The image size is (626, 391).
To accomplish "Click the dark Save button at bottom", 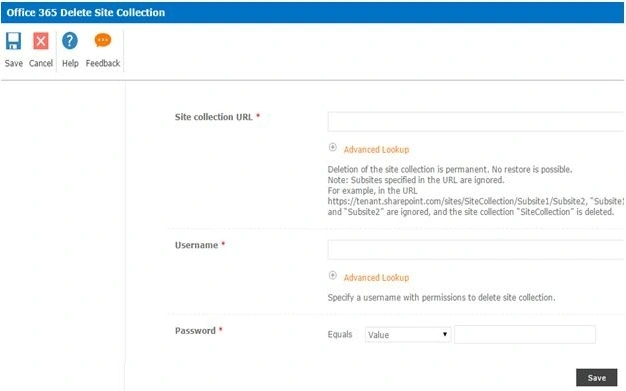I will (x=596, y=378).
